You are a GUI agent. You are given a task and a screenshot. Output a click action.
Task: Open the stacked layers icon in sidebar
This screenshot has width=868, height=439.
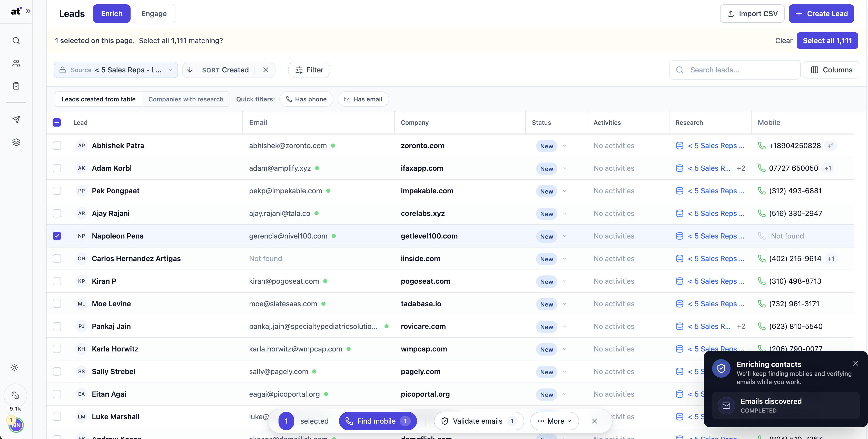coord(16,142)
